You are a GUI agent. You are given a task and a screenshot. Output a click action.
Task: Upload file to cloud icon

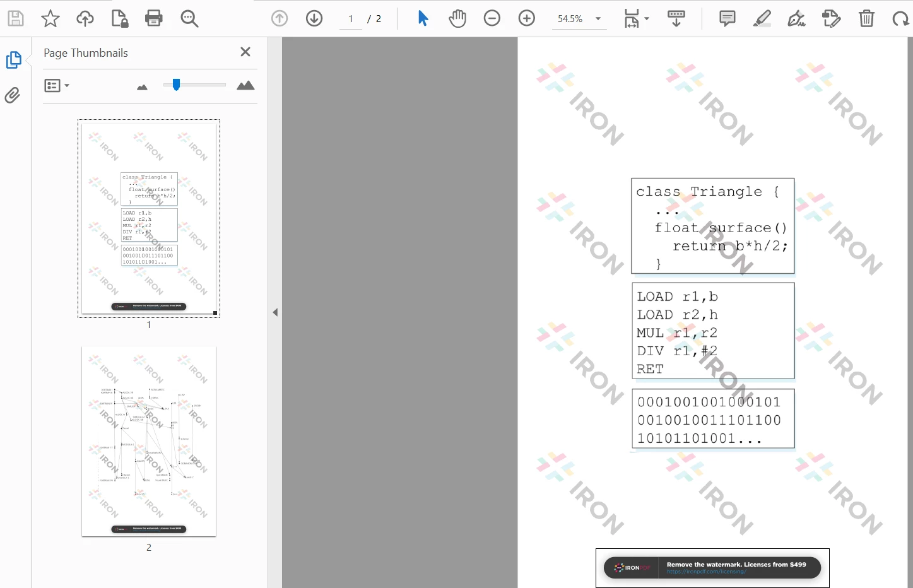tap(85, 18)
